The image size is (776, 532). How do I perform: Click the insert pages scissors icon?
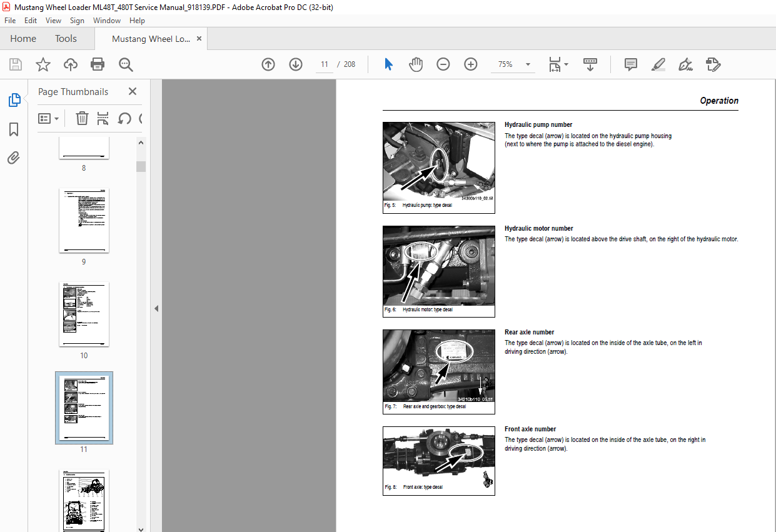[103, 118]
